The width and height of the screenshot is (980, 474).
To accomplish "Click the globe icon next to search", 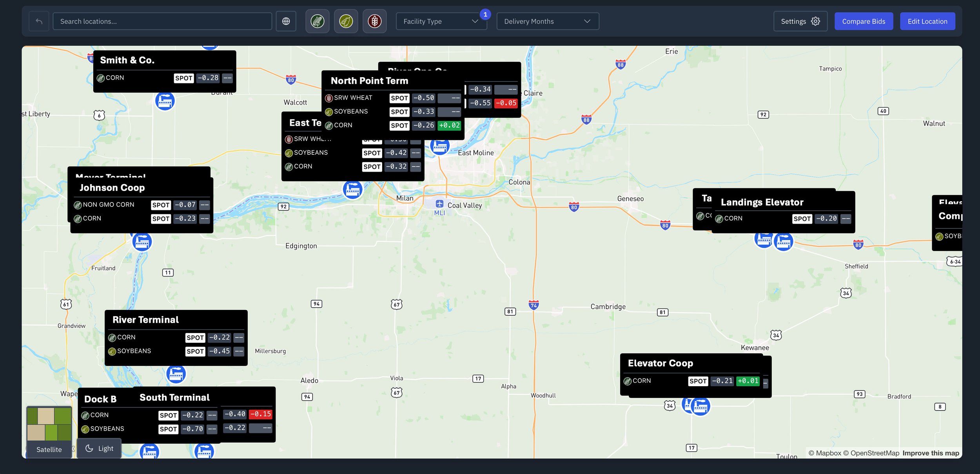I will click(286, 21).
